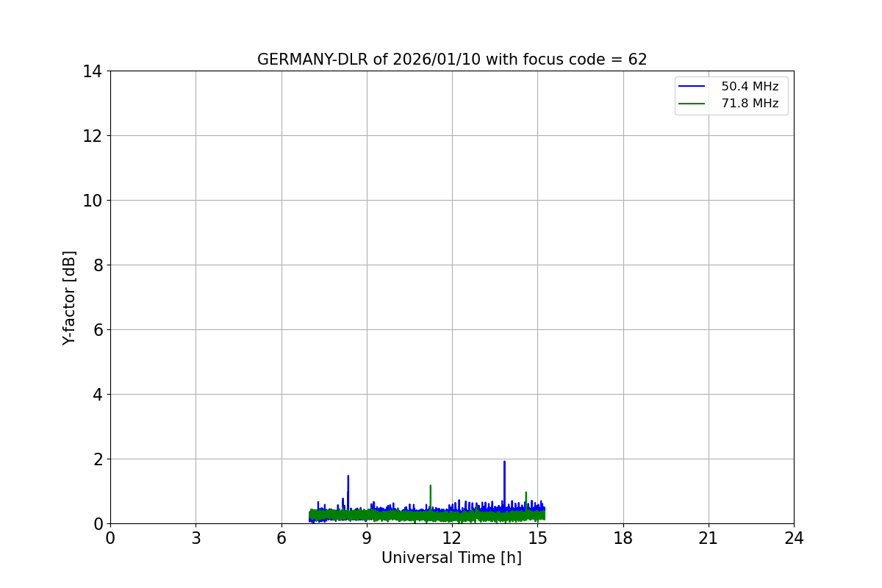Click y-axis tick label 4

pyautogui.click(x=98, y=395)
